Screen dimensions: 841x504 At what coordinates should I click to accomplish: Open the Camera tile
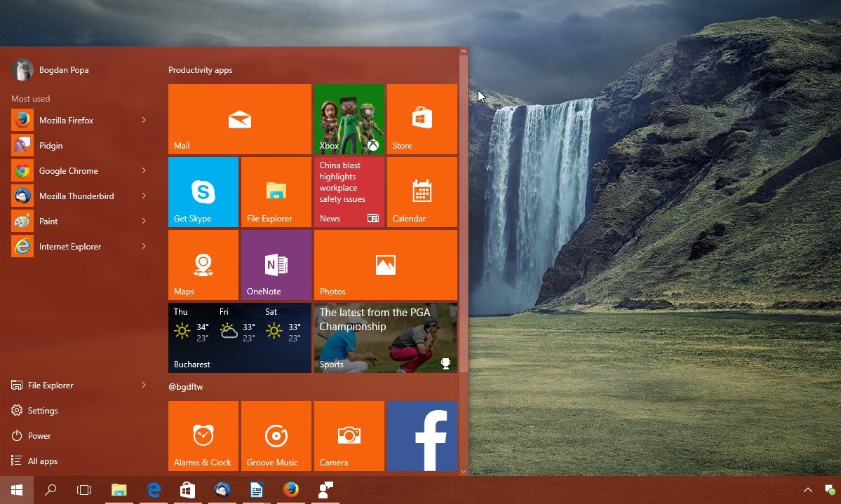pos(349,436)
